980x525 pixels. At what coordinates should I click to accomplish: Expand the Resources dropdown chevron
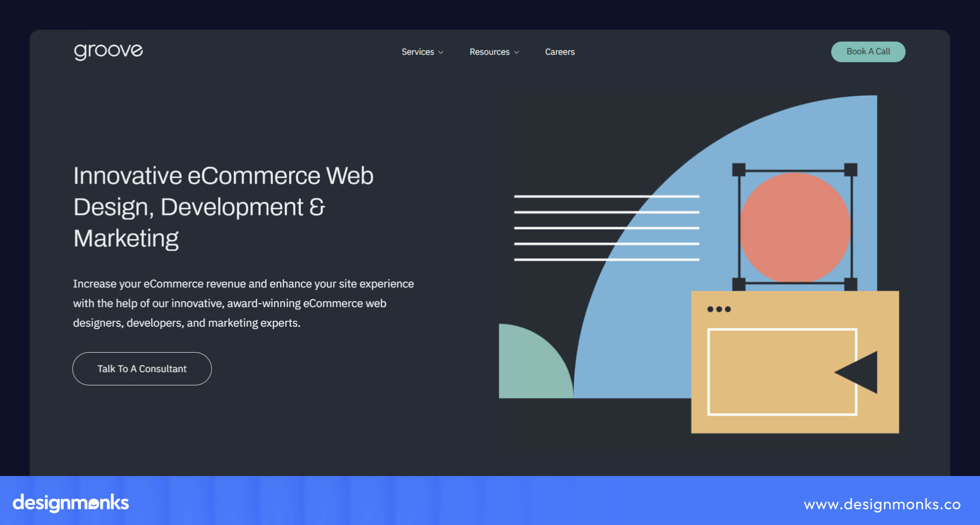click(x=516, y=52)
